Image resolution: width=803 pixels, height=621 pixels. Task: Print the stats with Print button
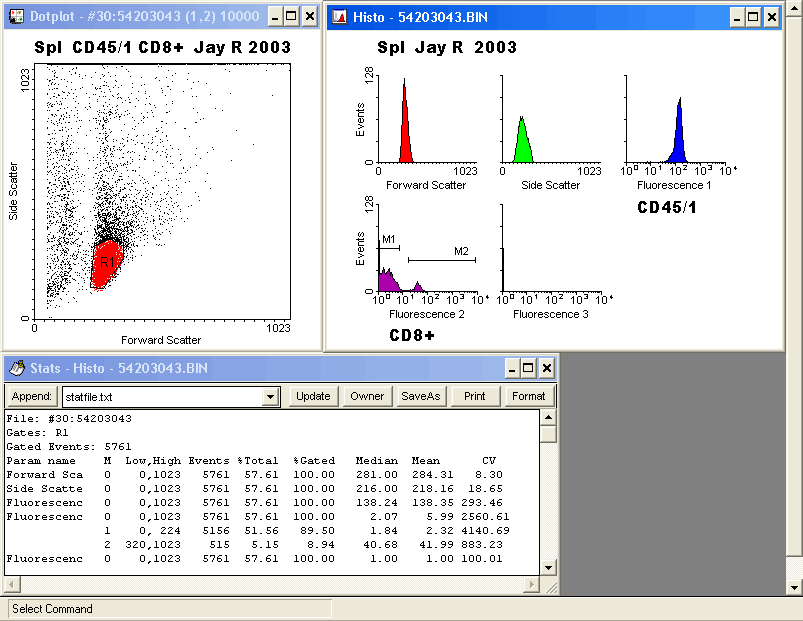click(x=475, y=396)
